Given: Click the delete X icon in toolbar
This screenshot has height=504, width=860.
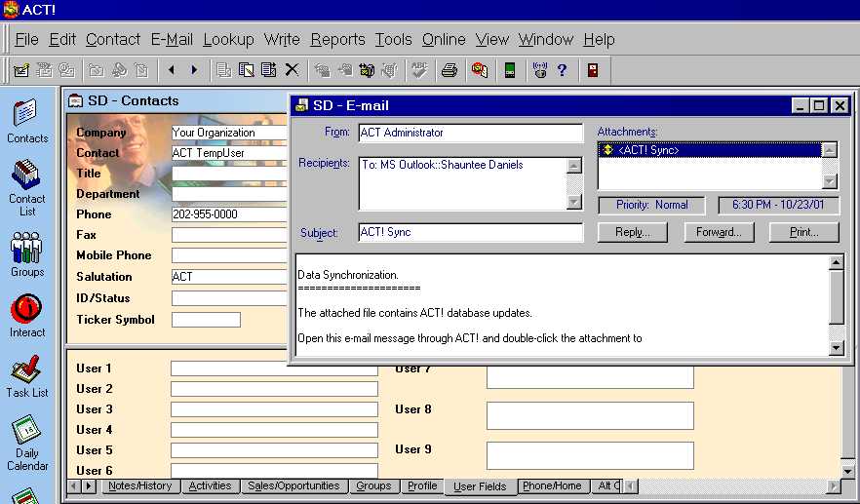Looking at the screenshot, I should click(292, 70).
